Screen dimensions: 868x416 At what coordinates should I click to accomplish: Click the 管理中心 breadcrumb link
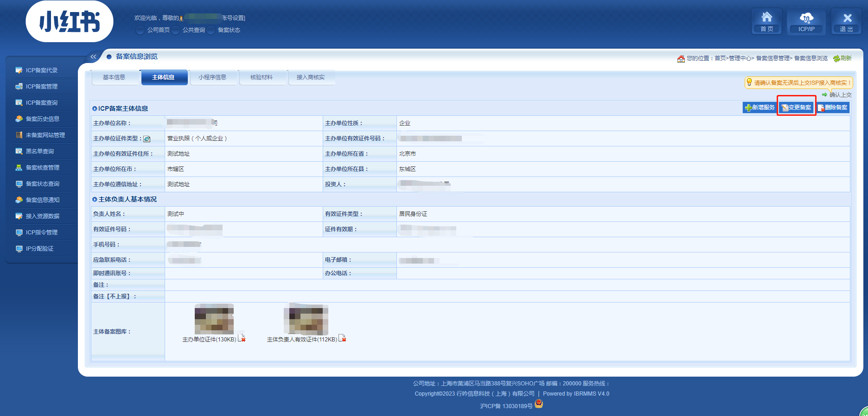[x=740, y=58]
